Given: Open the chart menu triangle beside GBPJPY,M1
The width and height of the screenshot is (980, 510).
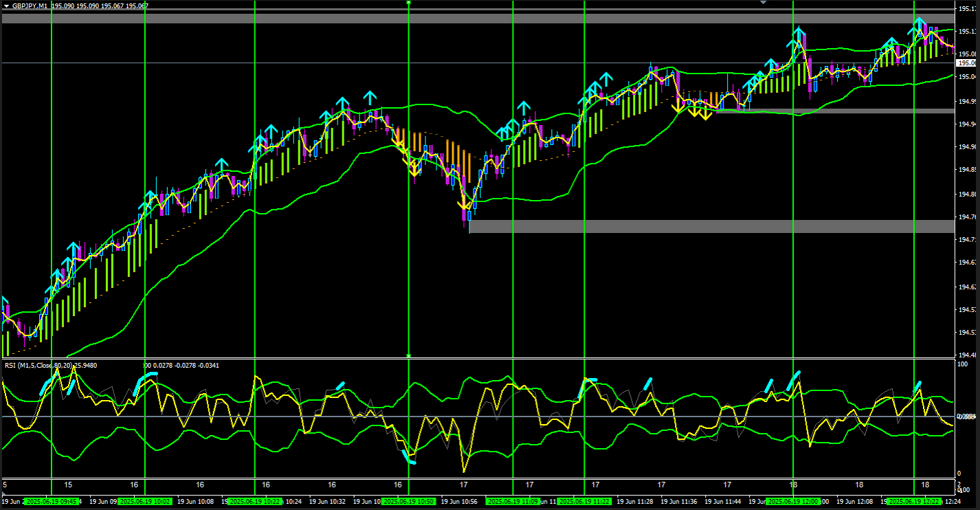Looking at the screenshot, I should [x=6, y=5].
